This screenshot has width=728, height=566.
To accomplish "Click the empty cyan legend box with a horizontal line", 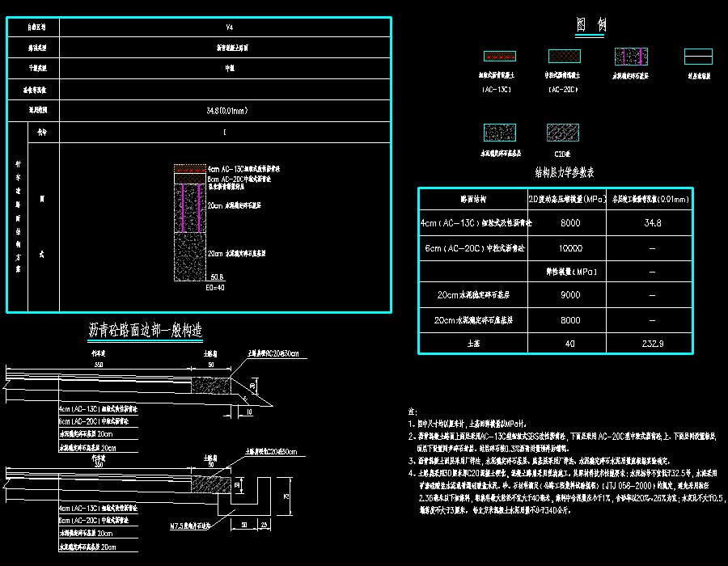I will [698, 57].
